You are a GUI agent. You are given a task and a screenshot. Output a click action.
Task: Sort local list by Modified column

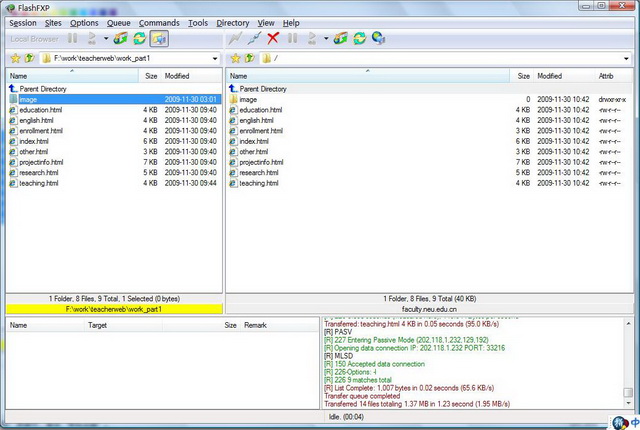click(191, 76)
